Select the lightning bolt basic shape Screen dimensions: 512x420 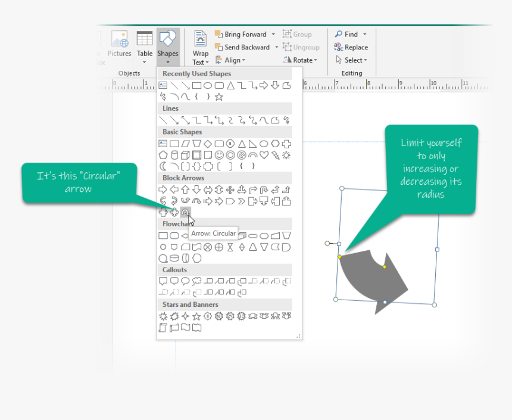(275, 155)
